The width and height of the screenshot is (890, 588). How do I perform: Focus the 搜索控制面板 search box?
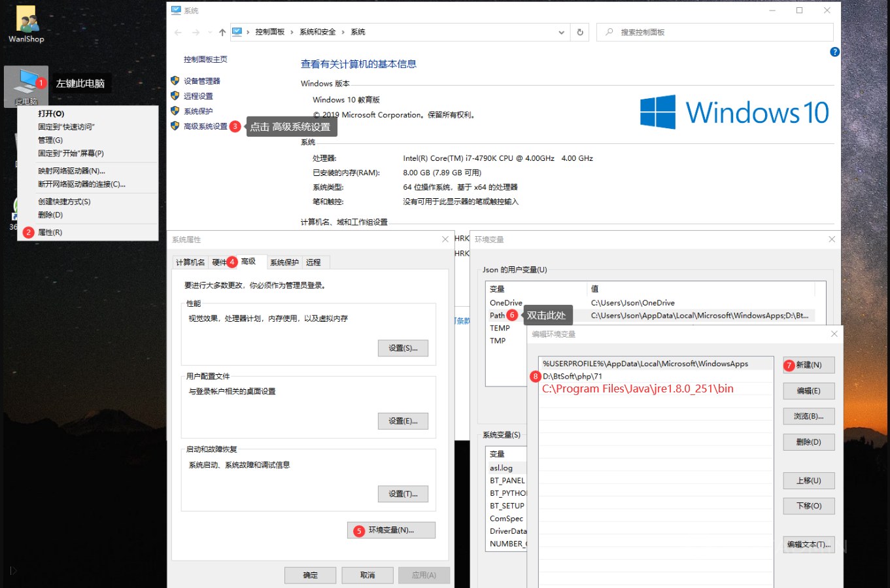715,32
